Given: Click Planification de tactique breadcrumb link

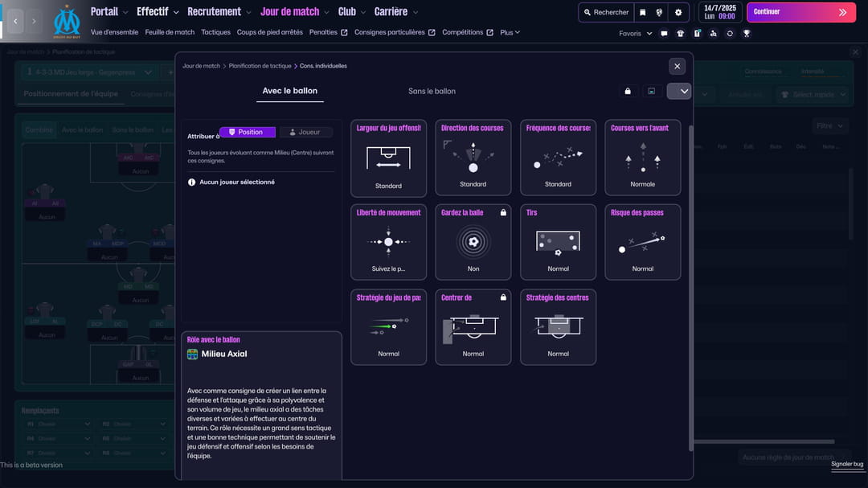Looking at the screenshot, I should tap(260, 66).
